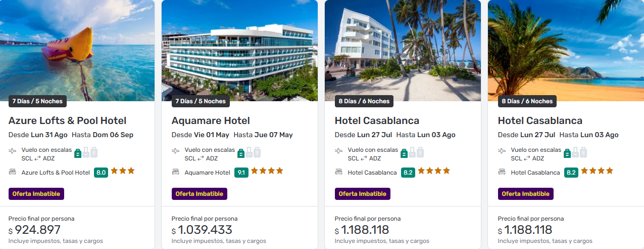Click the green luggage icon in Azure Lofts card
Viewport: 644px width, 249px height.
click(78, 153)
